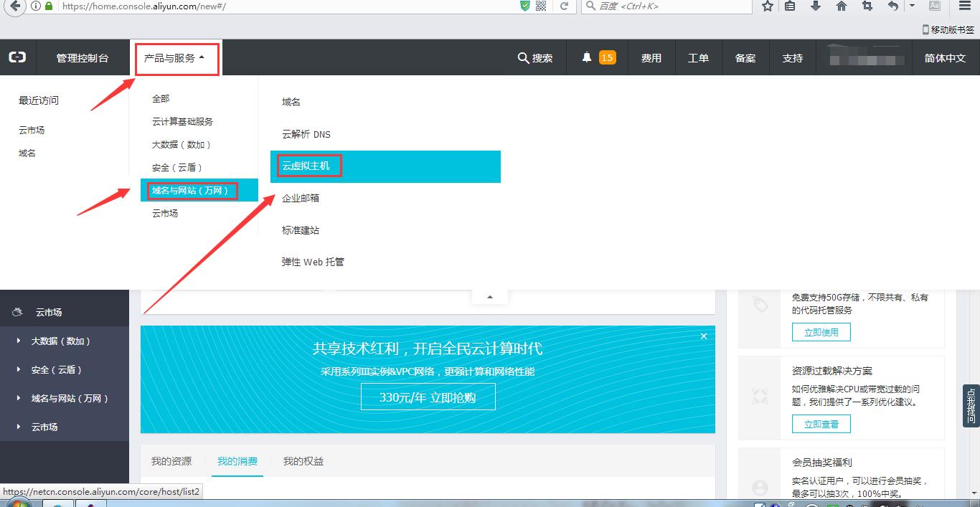Open the site identity info icon

35,6
